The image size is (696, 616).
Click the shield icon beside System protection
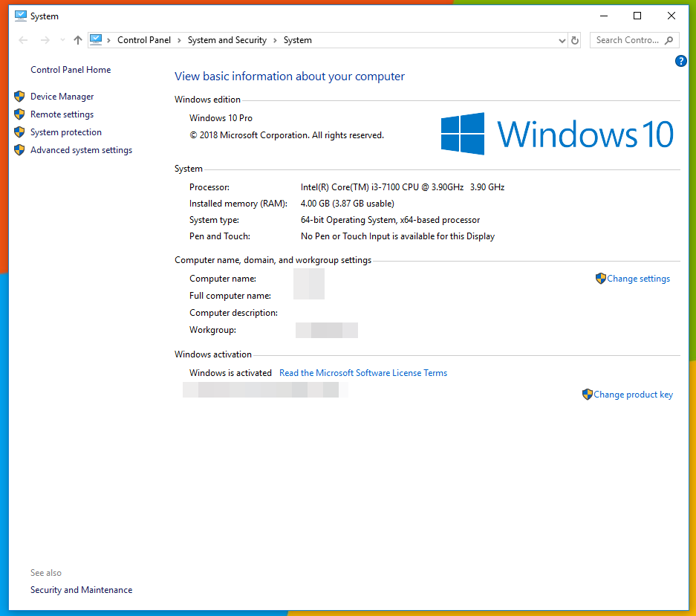pos(19,132)
